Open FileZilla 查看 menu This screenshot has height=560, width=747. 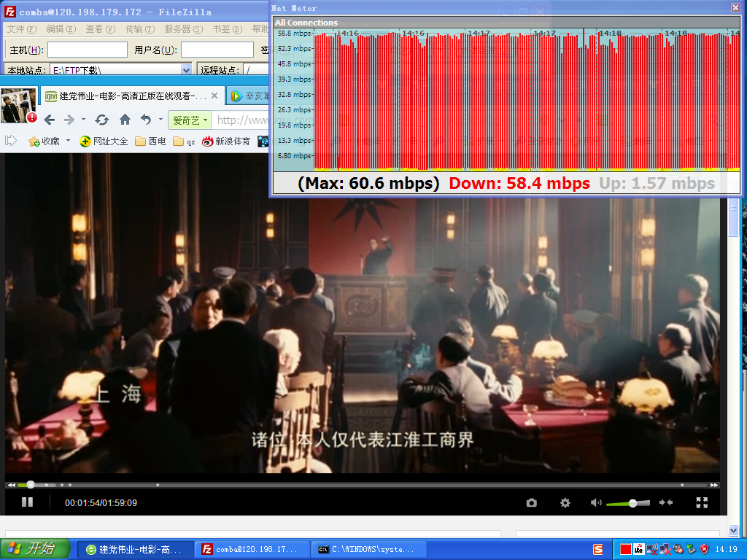101,29
